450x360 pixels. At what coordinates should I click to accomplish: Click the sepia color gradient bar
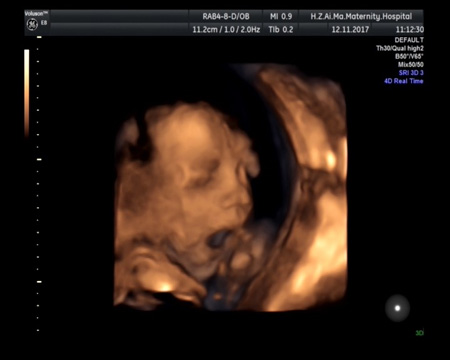click(27, 93)
